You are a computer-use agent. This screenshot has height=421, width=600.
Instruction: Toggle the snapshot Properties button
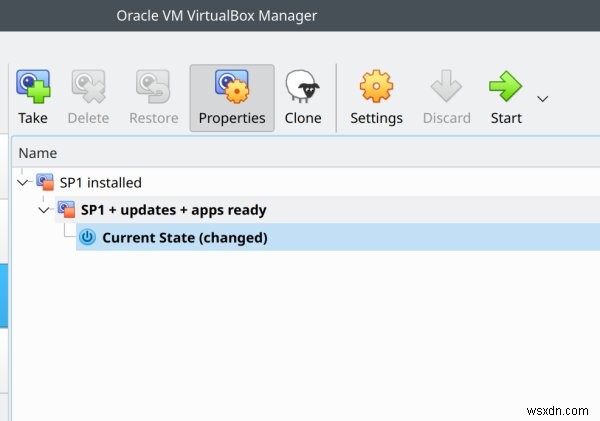(232, 98)
